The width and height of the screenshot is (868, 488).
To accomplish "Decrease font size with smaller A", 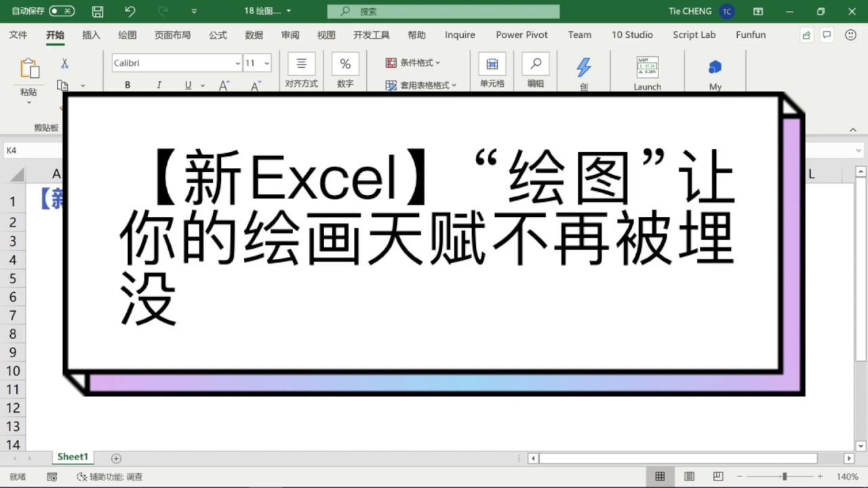I will coord(256,85).
